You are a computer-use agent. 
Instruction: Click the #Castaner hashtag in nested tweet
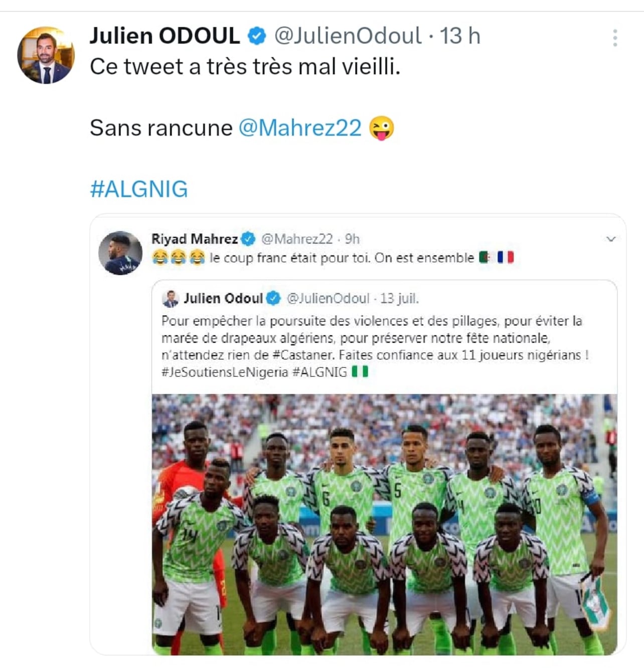point(303,355)
